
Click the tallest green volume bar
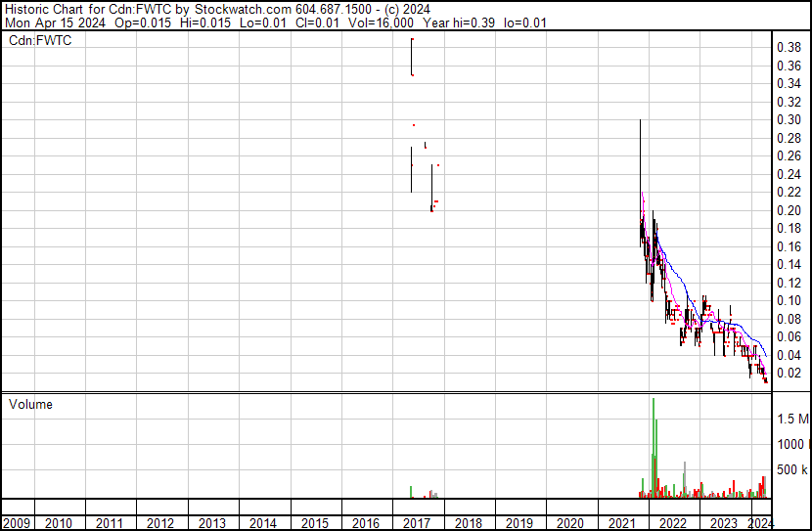click(654, 448)
